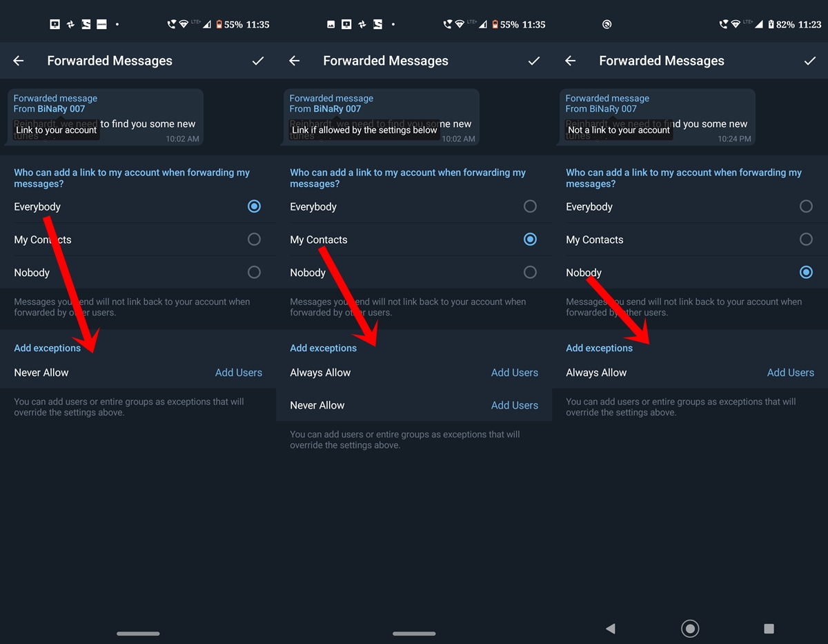Tap the gesture navigation pill in the left screen
Screen dimensions: 828x644
pos(138,634)
